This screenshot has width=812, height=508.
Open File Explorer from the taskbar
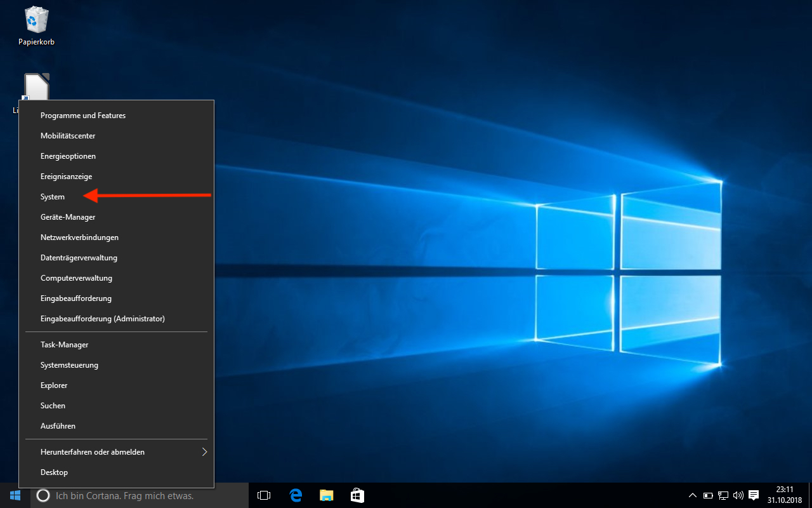326,495
